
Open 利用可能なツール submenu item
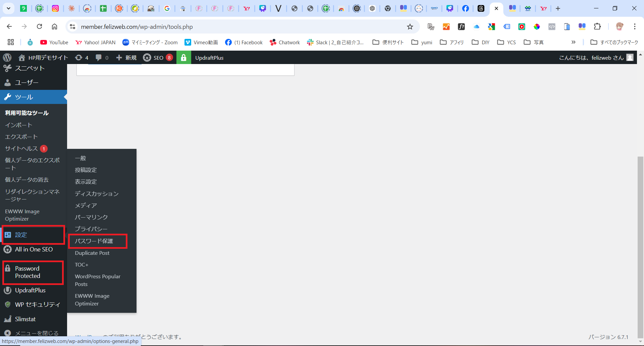click(27, 113)
